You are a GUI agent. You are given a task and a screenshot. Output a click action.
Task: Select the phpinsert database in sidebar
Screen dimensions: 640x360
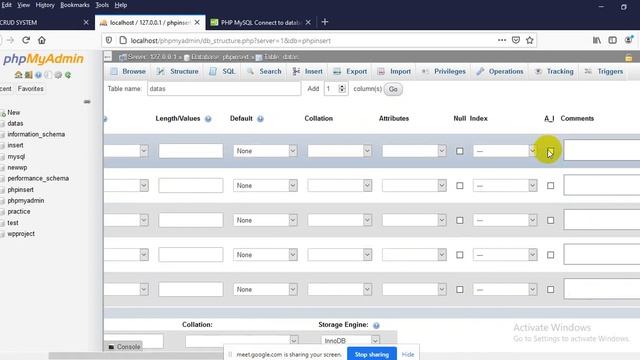(x=20, y=190)
